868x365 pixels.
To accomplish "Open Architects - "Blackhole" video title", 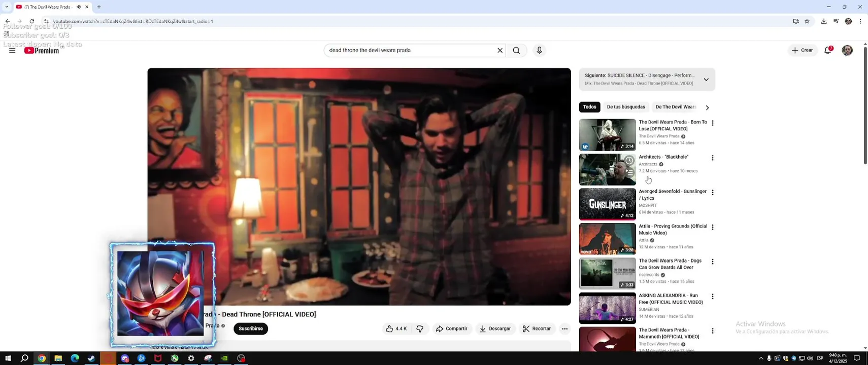I will [x=663, y=157].
